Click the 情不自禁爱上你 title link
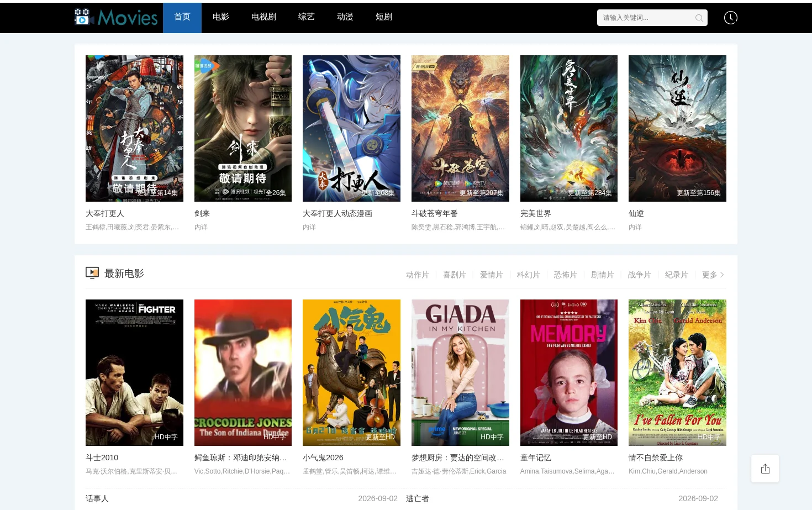The height and width of the screenshot is (510, 812). click(x=656, y=458)
